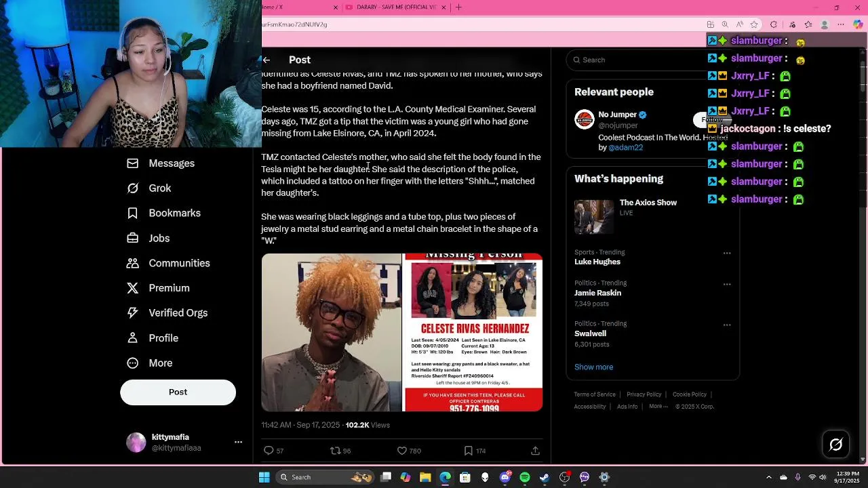The width and height of the screenshot is (868, 488).
Task: Open Microsoft Store from the taskbar
Action: 465,477
